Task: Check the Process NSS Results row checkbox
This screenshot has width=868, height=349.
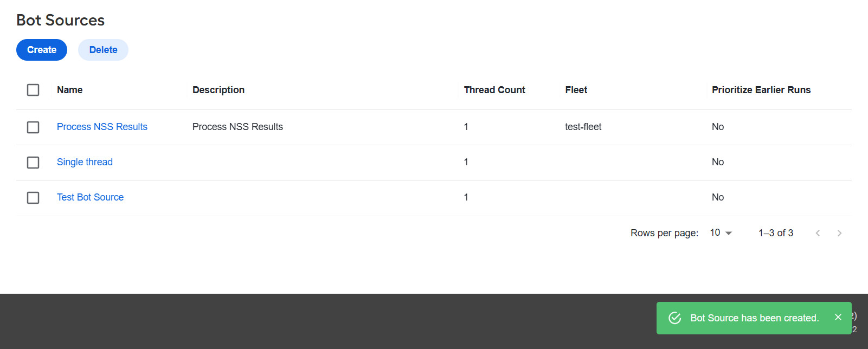Action: coord(33,127)
